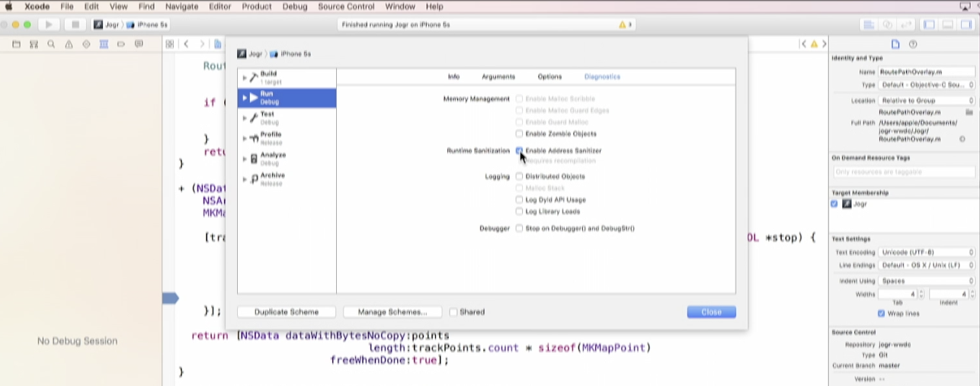Open the Issue navigator warning icon
This screenshot has width=980, height=386.
click(x=69, y=44)
